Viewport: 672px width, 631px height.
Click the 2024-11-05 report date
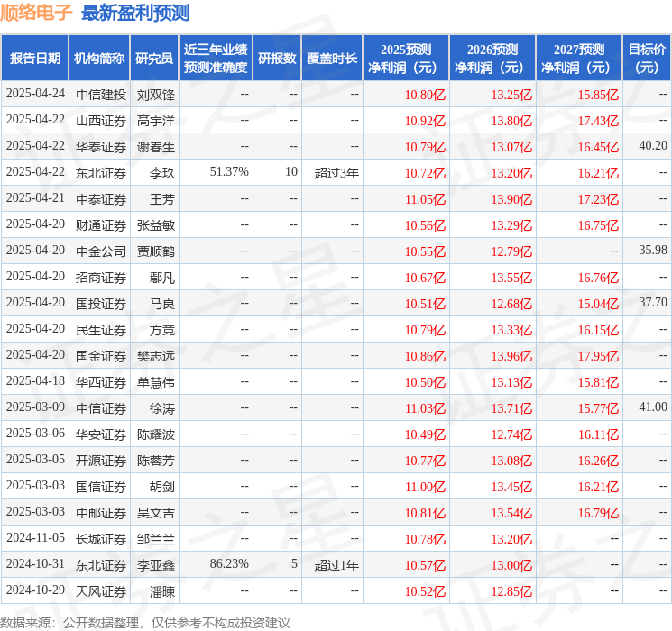35,537
